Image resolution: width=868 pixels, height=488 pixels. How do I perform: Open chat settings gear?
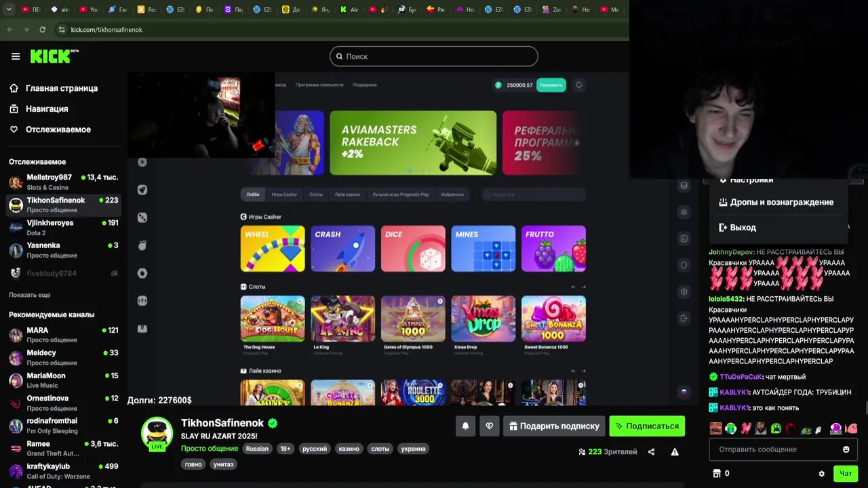[x=822, y=474]
